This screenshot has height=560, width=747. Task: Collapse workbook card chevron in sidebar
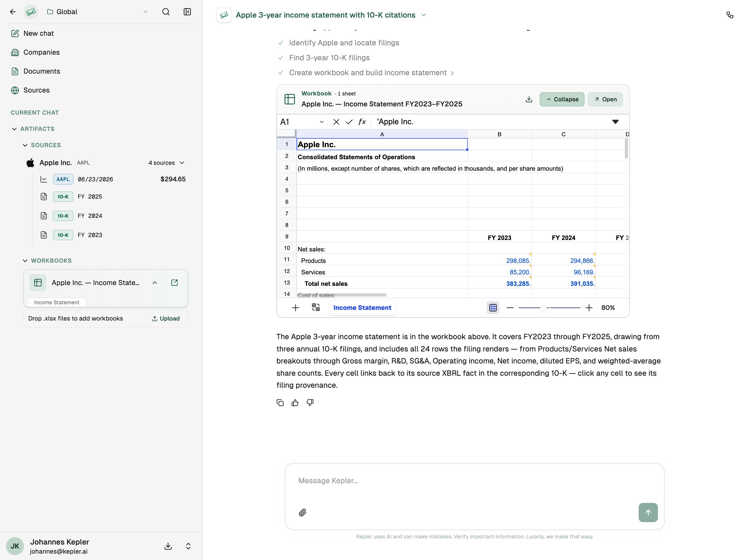click(x=155, y=283)
